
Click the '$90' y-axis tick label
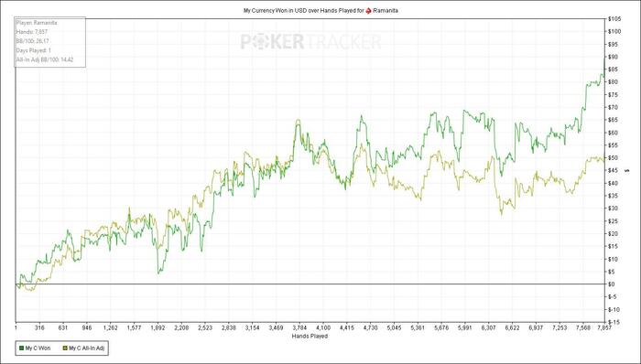(x=614, y=57)
